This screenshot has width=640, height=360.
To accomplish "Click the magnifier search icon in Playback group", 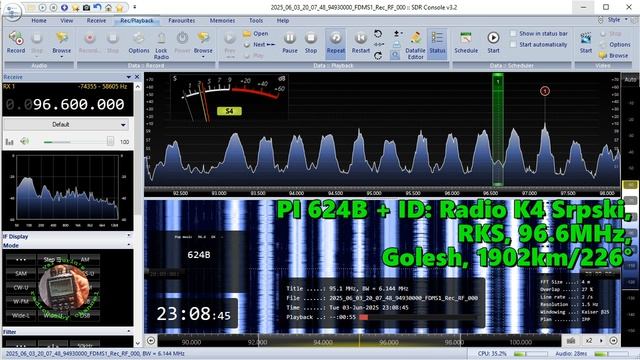I will coord(395,55).
